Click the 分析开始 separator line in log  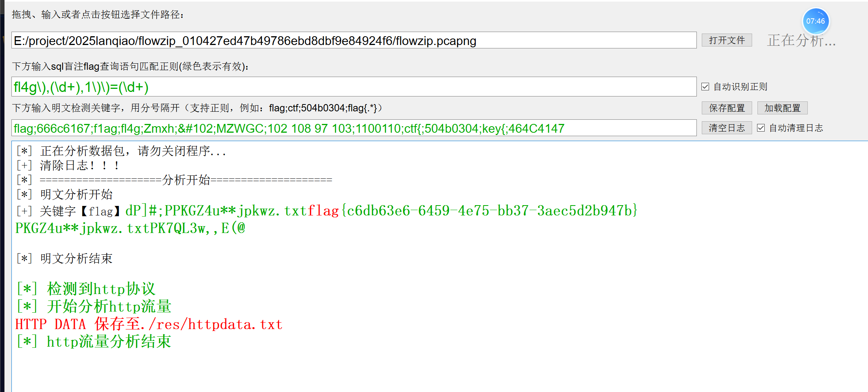point(186,180)
